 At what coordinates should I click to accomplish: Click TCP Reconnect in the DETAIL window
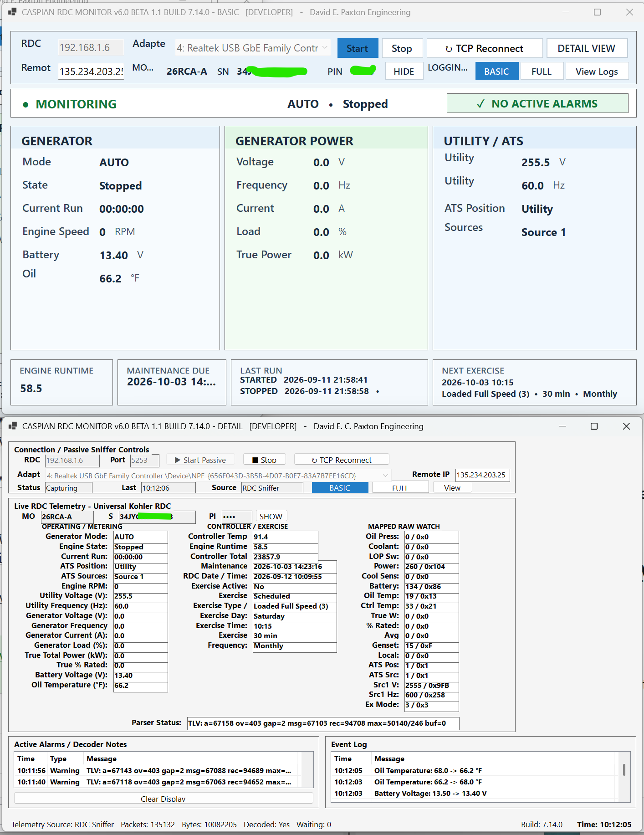point(342,460)
